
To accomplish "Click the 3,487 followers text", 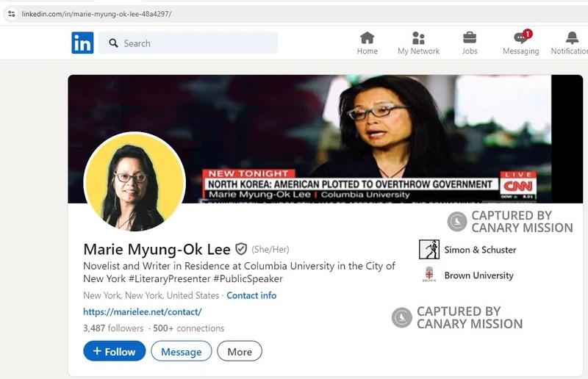I will coord(113,328).
